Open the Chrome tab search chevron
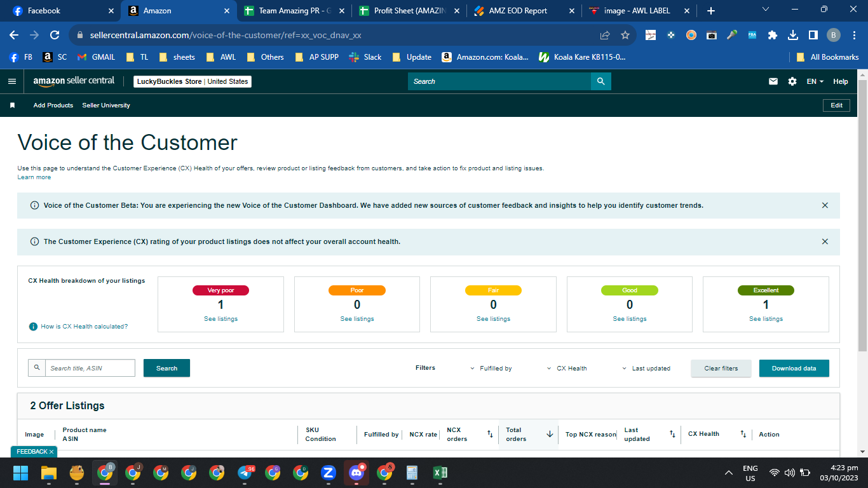This screenshot has width=868, height=488. click(x=765, y=10)
